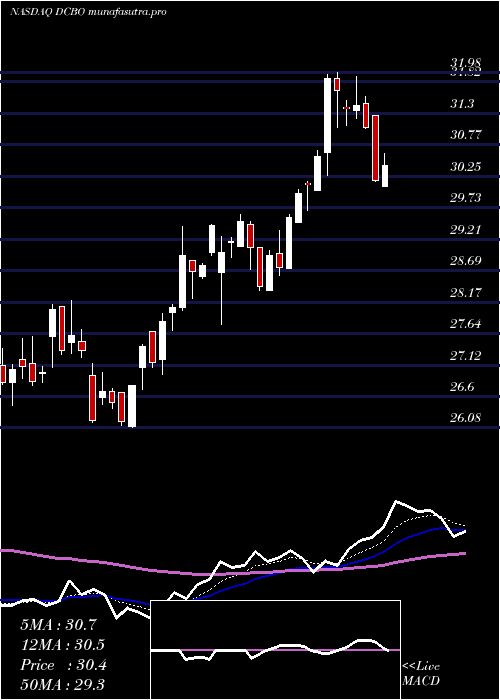Click the 5MA : 30.7 readout

click(x=58, y=625)
